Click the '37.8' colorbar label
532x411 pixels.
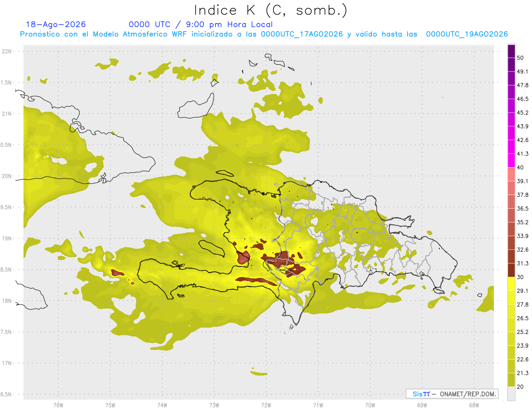(x=523, y=195)
